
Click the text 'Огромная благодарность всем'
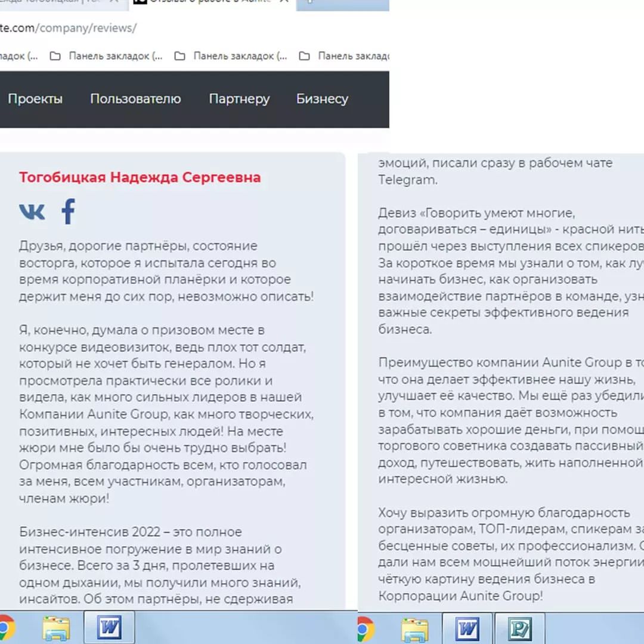116,465
